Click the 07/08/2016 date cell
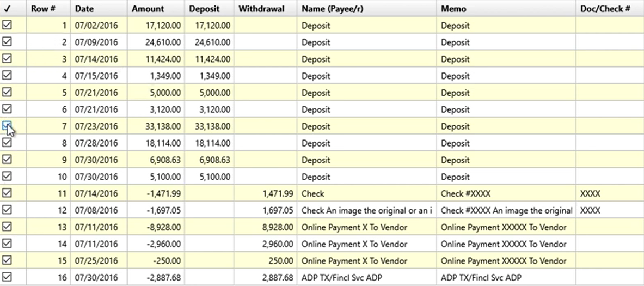 point(99,210)
